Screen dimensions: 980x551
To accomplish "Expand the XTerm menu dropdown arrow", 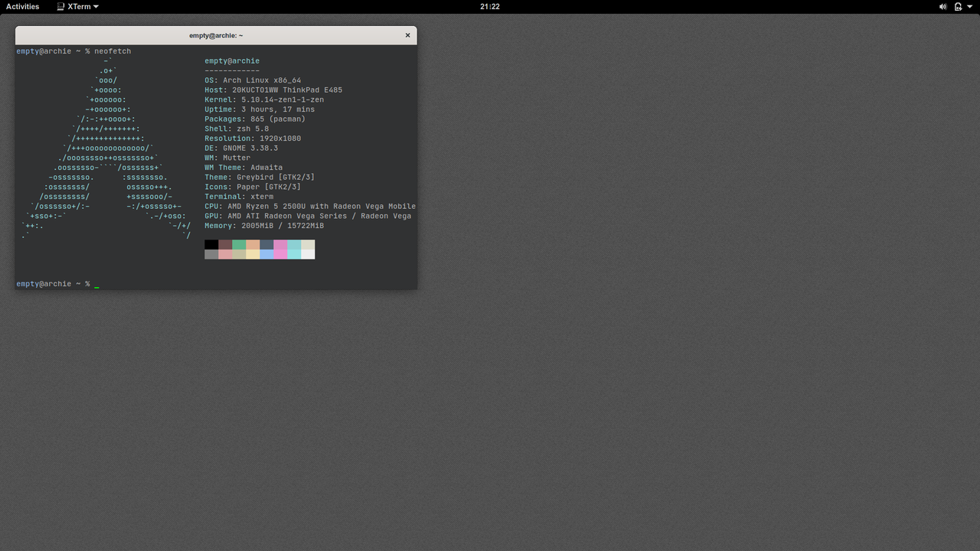I will pyautogui.click(x=96, y=7).
